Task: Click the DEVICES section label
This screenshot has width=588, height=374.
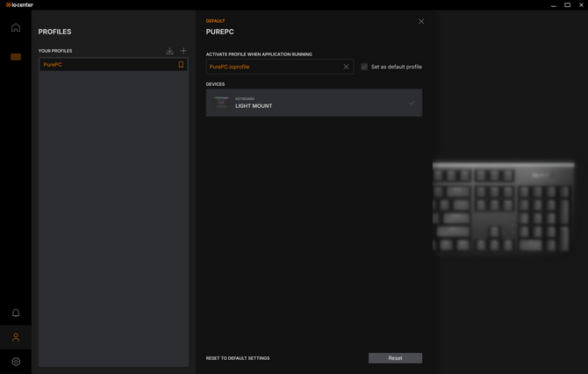Action: pos(215,84)
